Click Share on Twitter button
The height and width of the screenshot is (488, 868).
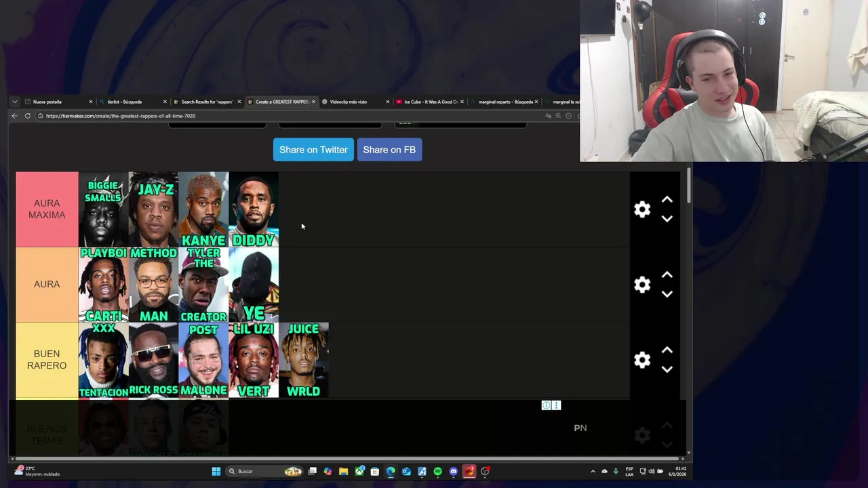coord(313,150)
